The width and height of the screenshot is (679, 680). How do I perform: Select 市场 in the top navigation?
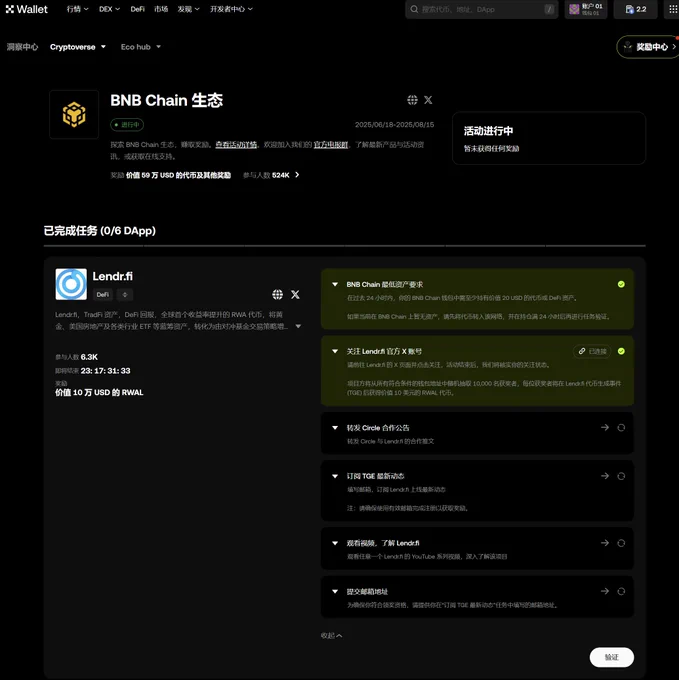161,9
